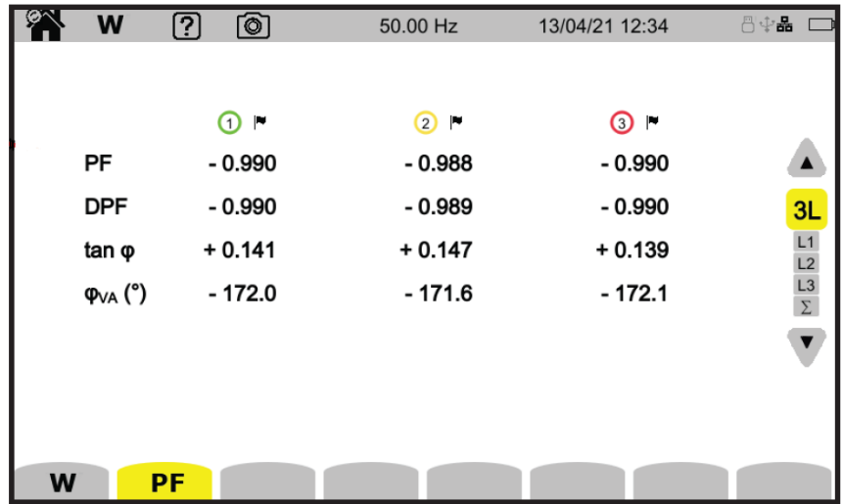843x504 pixels.
Task: Click the flag icon beside phase 1
Action: click(259, 122)
